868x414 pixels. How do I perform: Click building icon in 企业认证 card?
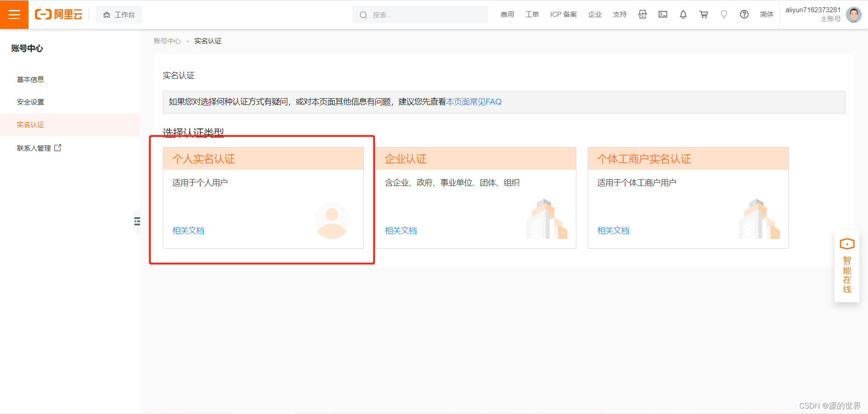coord(547,219)
